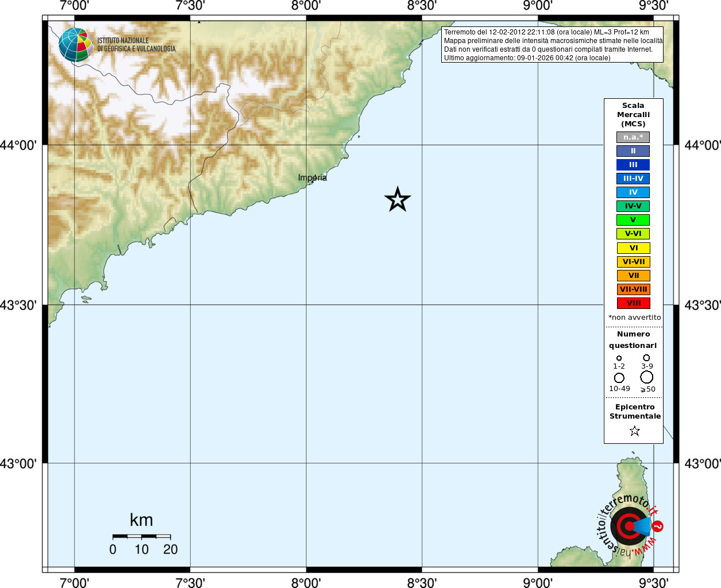Click the 44°00' label on left axis

point(18,145)
